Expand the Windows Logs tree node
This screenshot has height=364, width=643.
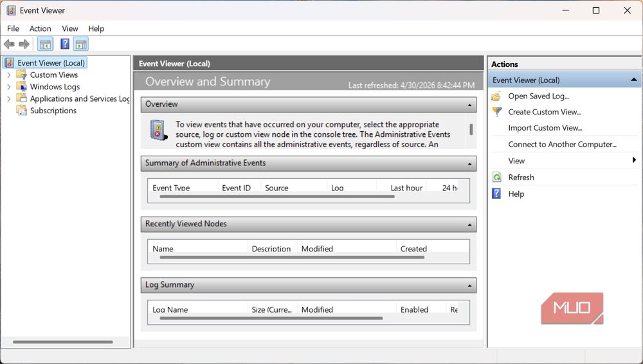[x=9, y=87]
